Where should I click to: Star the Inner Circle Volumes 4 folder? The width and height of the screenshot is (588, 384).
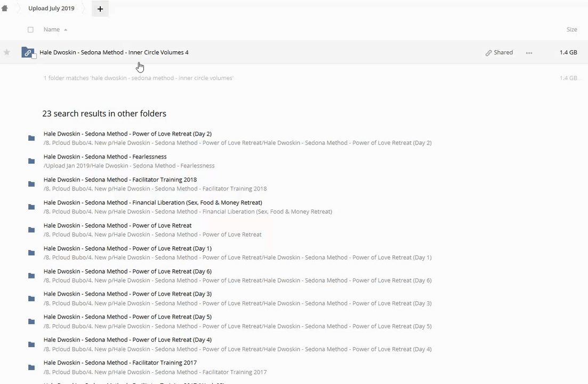7,52
